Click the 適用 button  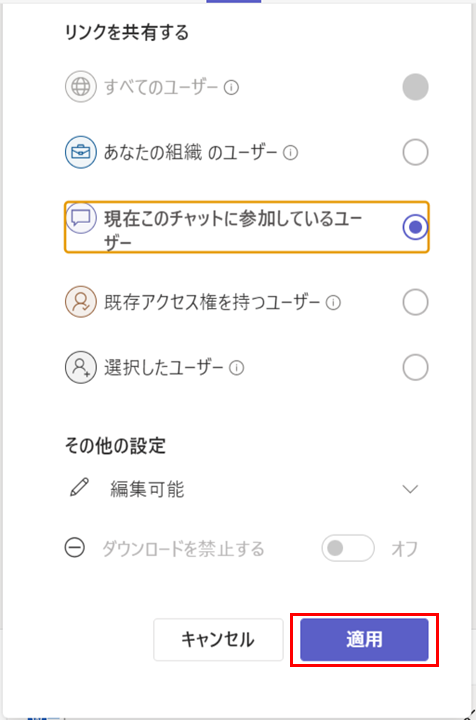pyautogui.click(x=364, y=639)
